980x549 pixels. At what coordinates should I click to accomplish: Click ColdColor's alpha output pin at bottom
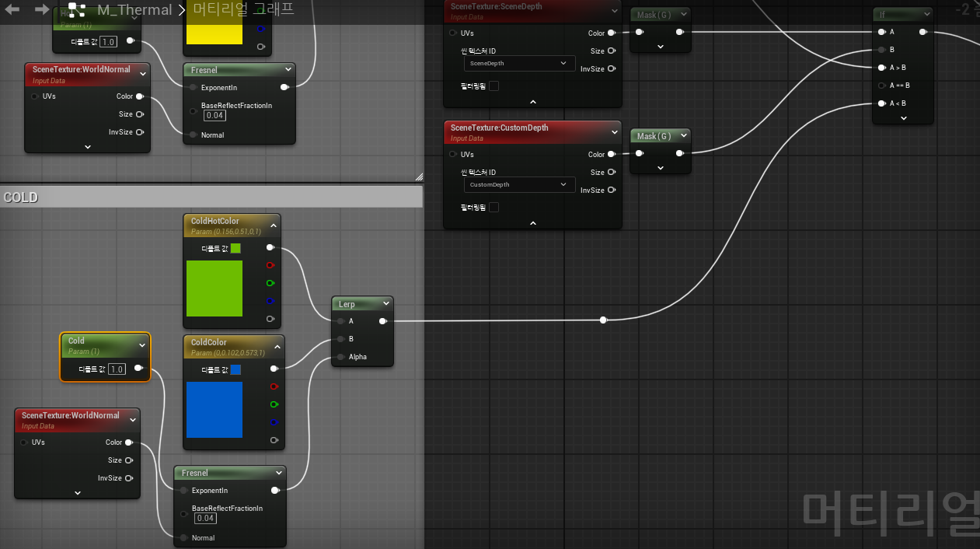[x=274, y=440]
